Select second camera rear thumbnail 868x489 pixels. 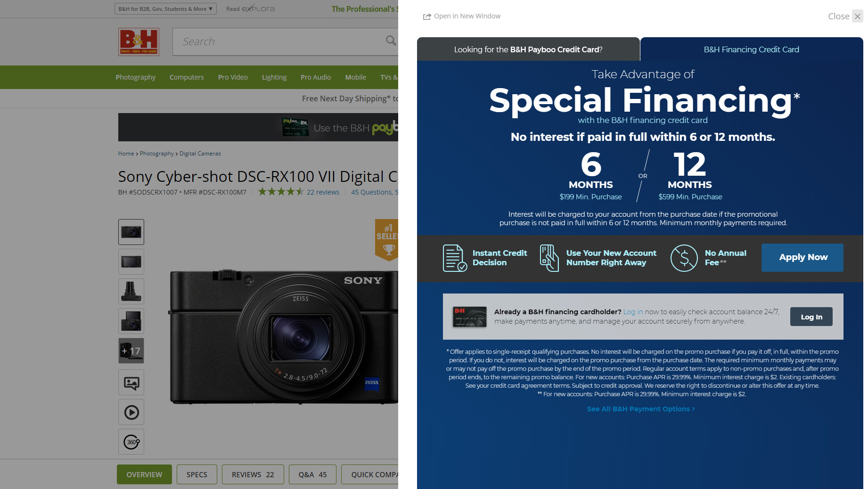click(x=131, y=261)
